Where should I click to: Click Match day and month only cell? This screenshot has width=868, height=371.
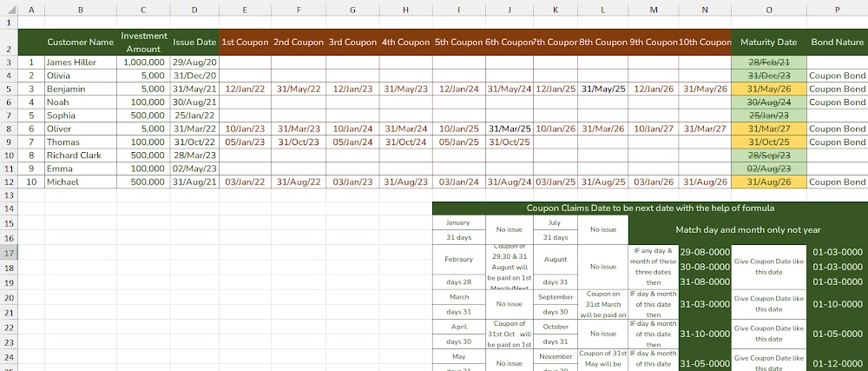[x=748, y=229]
